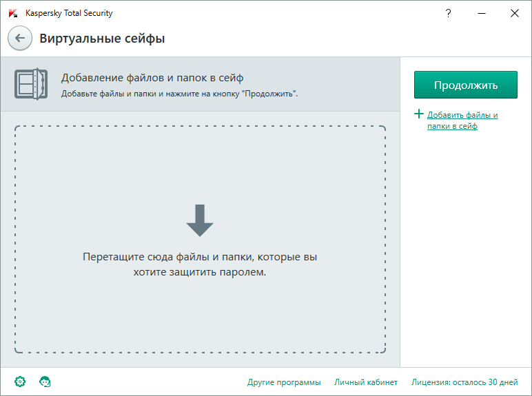Open the Другие программы link
This screenshot has height=396, width=532.
[284, 382]
